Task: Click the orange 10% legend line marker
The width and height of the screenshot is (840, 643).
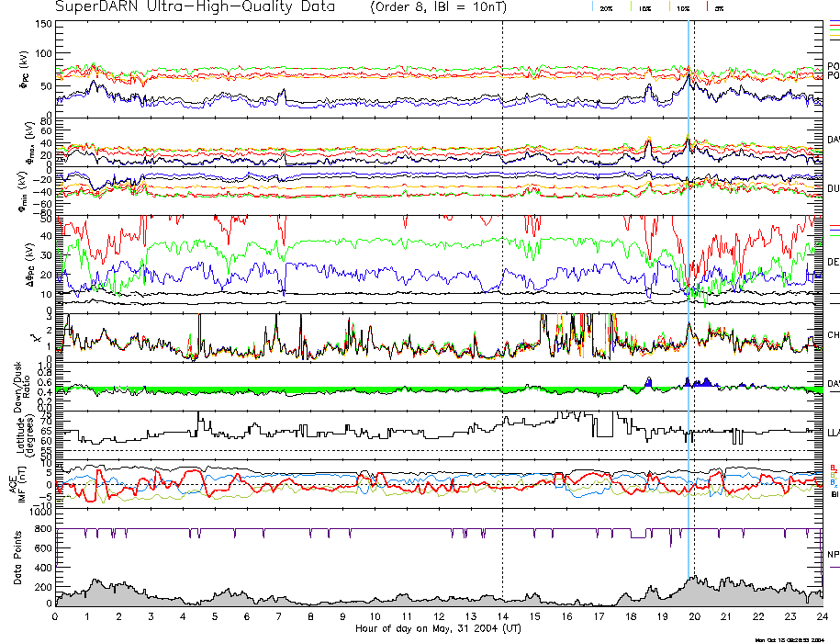Action: (x=669, y=6)
